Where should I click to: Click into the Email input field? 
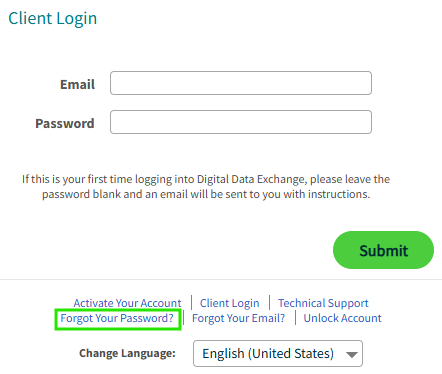coord(241,83)
